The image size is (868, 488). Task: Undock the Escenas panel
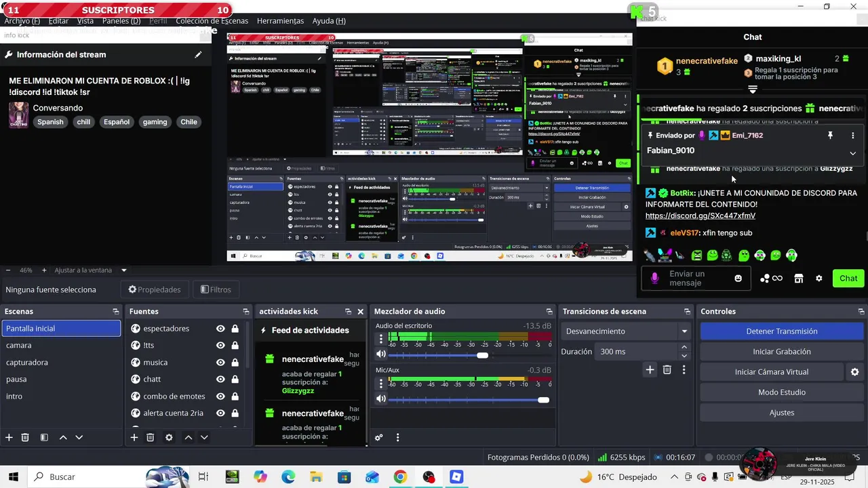point(116,312)
